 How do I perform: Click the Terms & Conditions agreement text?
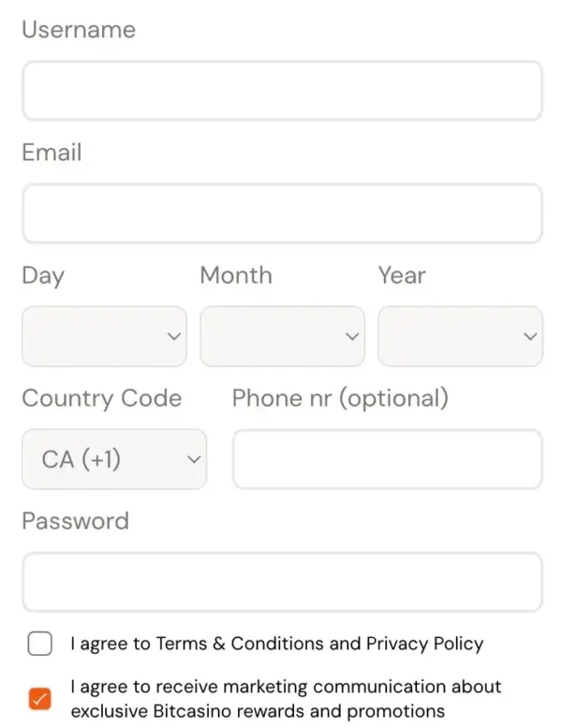click(x=277, y=644)
